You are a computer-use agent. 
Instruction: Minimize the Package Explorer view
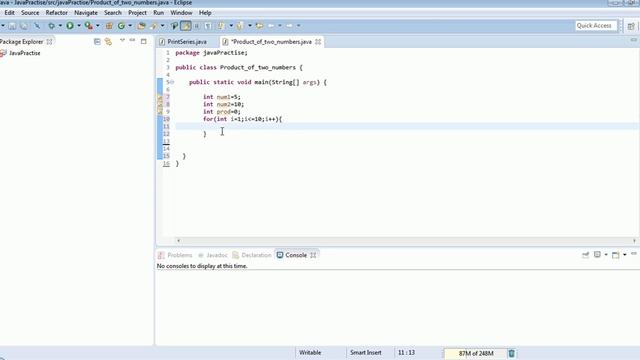pyautogui.click(x=132, y=40)
